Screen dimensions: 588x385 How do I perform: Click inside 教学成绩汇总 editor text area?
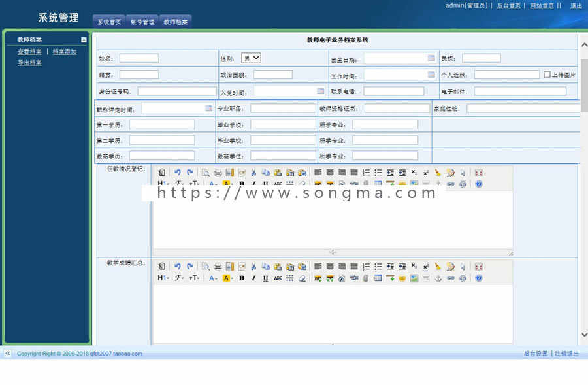pyautogui.click(x=333, y=313)
